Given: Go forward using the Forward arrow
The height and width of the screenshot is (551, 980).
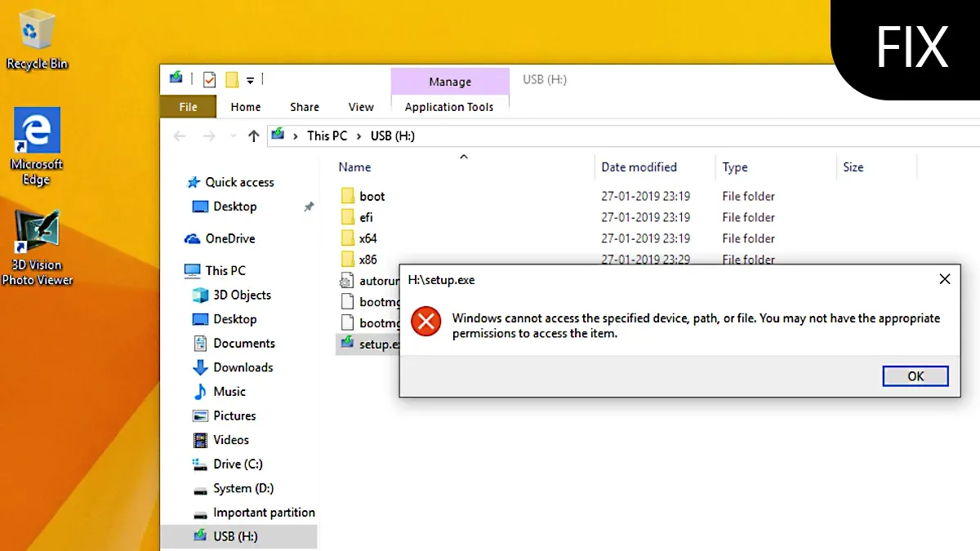Looking at the screenshot, I should [x=209, y=136].
